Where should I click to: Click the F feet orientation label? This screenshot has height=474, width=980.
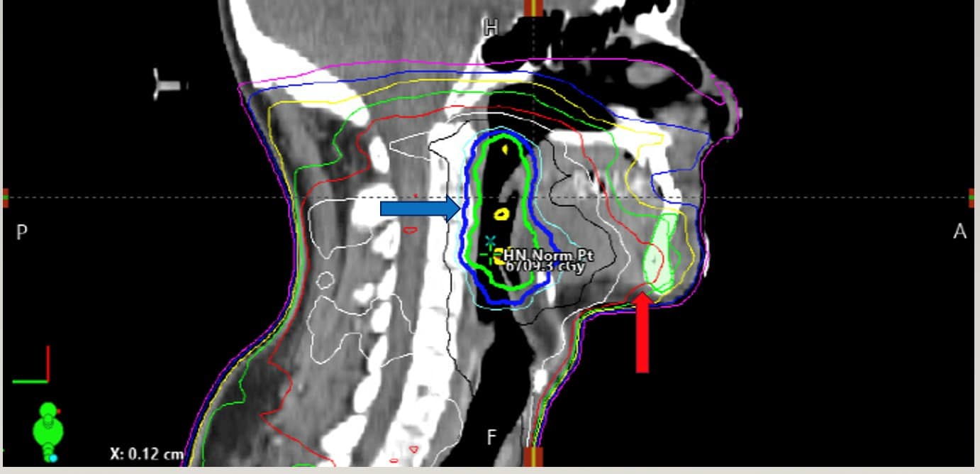491,437
